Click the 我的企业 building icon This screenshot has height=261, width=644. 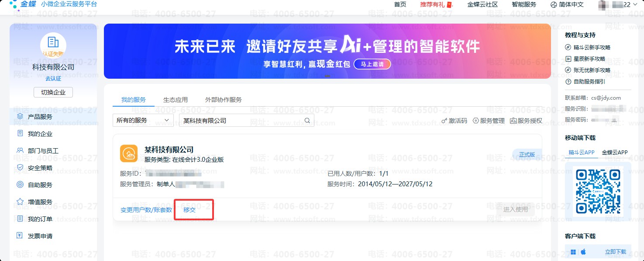20,133
